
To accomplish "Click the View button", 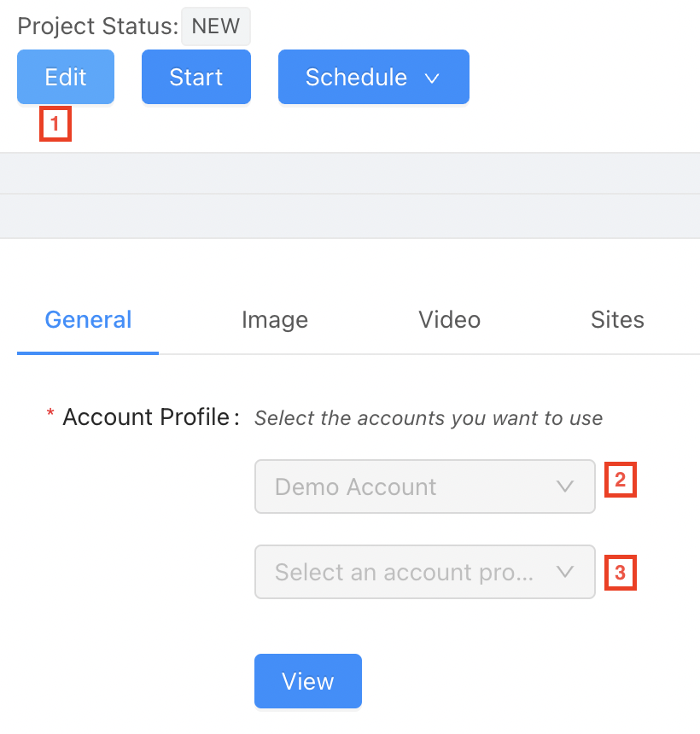I will (308, 681).
